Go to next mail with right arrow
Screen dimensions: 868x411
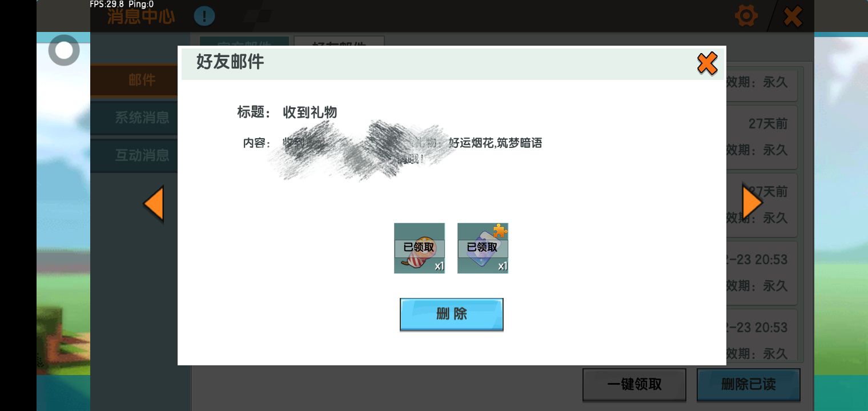click(752, 203)
